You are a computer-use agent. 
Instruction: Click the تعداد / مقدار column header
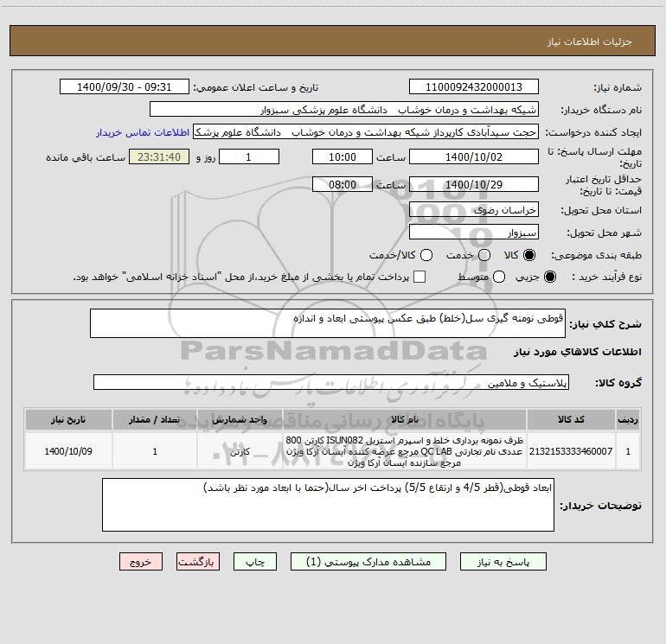[x=155, y=419]
